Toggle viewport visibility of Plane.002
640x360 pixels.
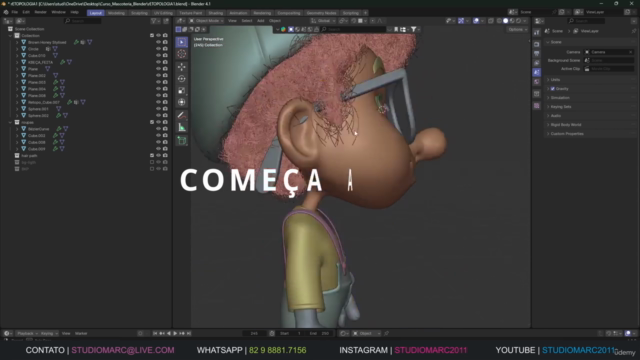(158, 76)
